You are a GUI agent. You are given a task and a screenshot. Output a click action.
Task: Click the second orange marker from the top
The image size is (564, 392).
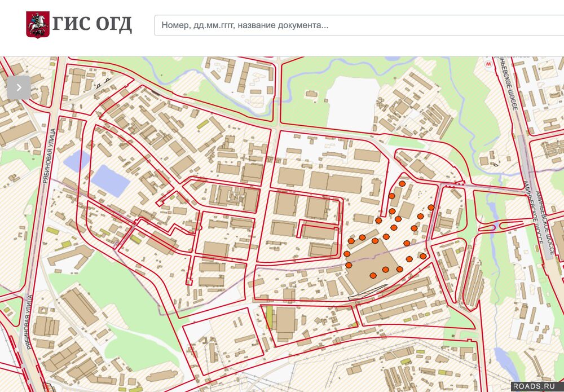tap(391, 196)
